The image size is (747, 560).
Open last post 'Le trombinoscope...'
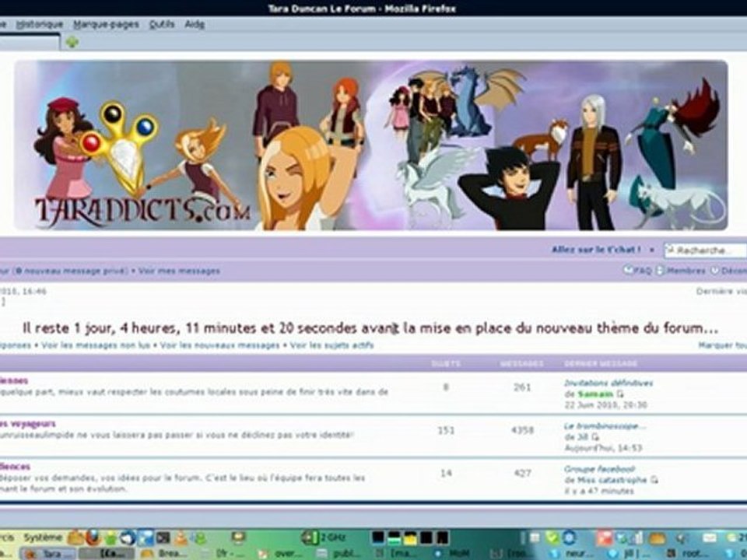[605, 425]
